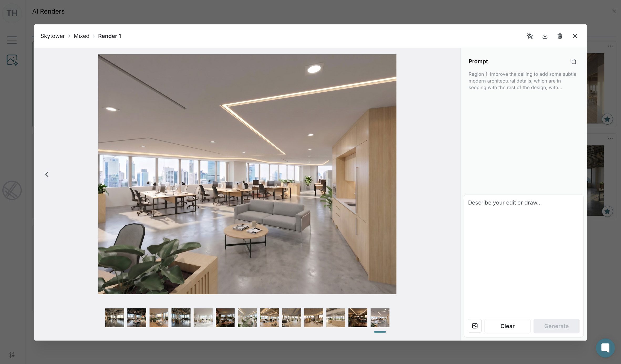This screenshot has height=364, width=621.
Task: Click the main office render image
Action: [247, 174]
